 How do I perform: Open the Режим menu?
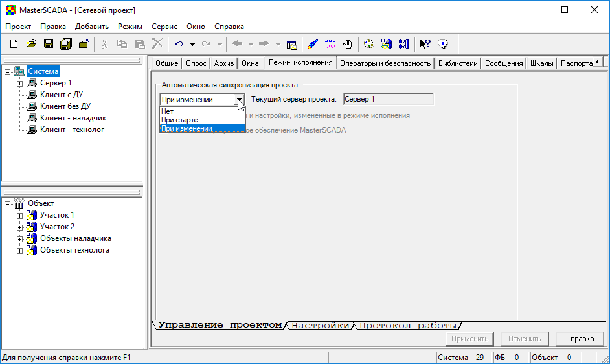[130, 27]
